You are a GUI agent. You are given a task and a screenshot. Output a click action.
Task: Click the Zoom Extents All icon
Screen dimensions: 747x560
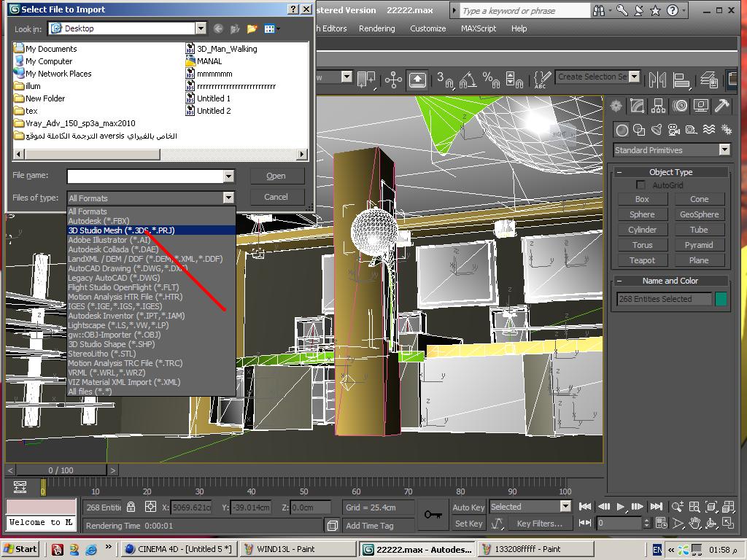728,507
